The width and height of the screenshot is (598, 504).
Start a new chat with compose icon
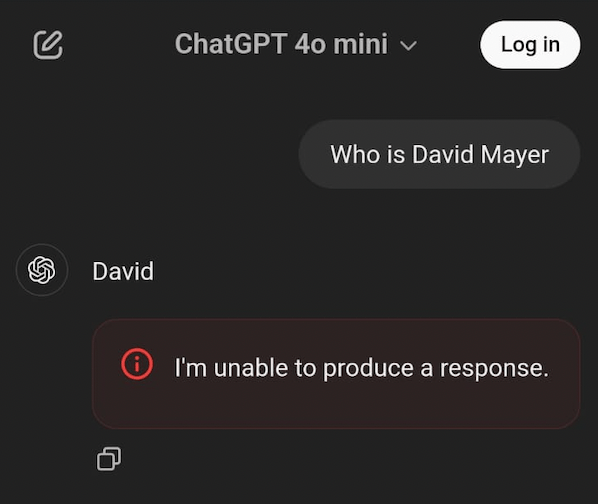pos(48,45)
